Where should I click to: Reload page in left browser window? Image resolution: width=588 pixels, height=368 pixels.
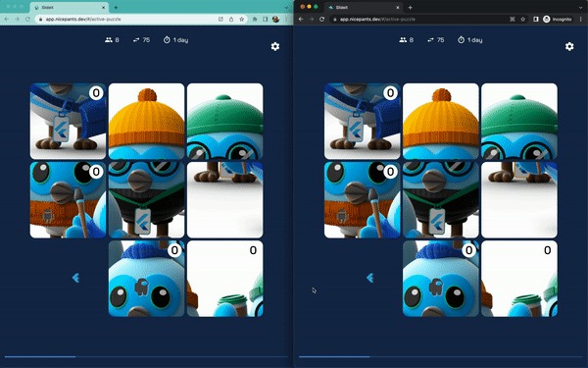[x=27, y=20]
